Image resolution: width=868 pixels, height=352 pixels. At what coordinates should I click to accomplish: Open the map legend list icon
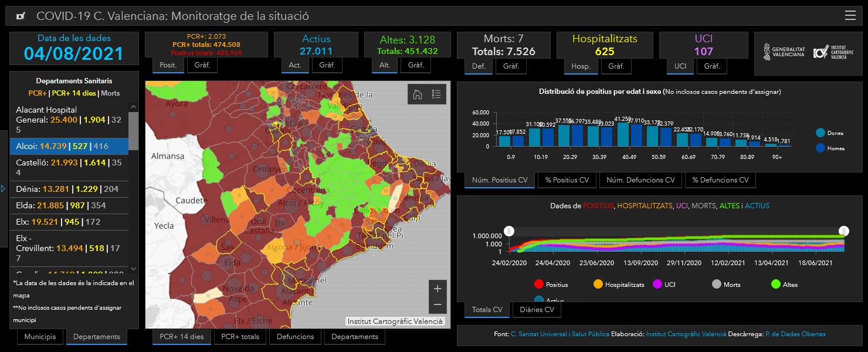(x=436, y=94)
